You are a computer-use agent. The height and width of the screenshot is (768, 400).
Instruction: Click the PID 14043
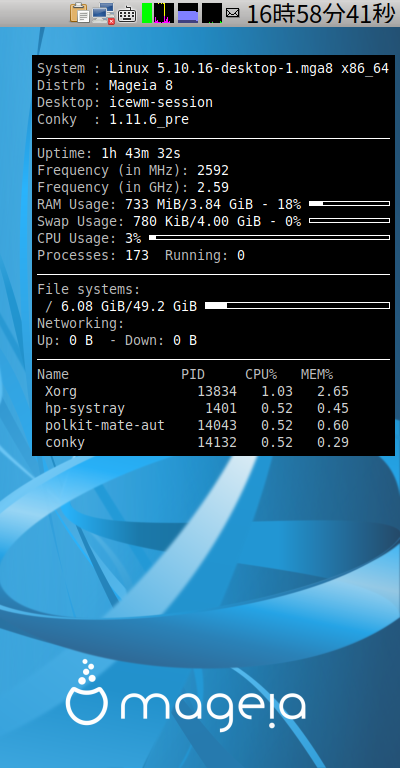tap(217, 426)
